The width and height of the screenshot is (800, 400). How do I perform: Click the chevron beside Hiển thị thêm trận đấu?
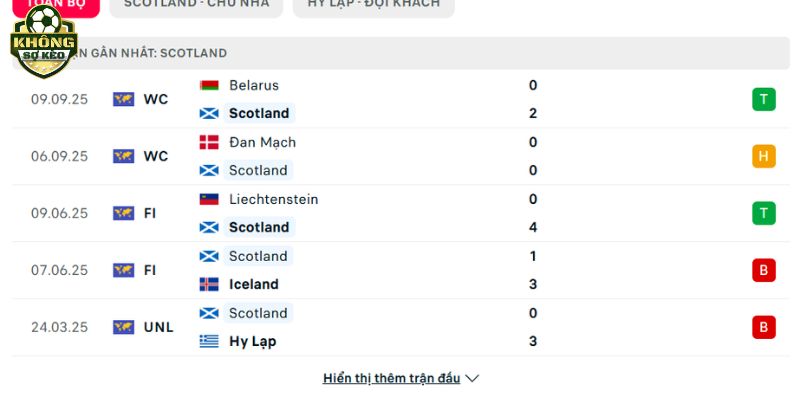click(x=473, y=378)
